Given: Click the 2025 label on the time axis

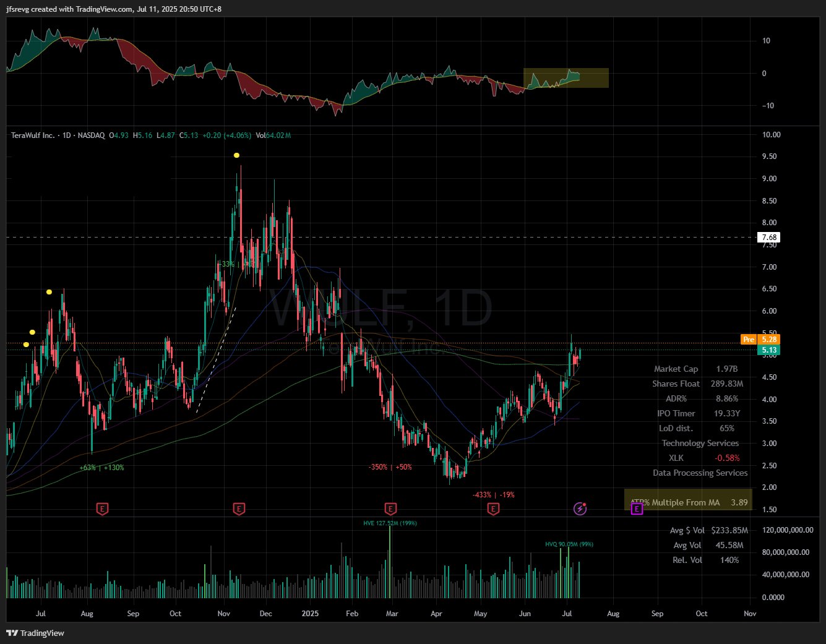Looking at the screenshot, I should pyautogui.click(x=310, y=614).
